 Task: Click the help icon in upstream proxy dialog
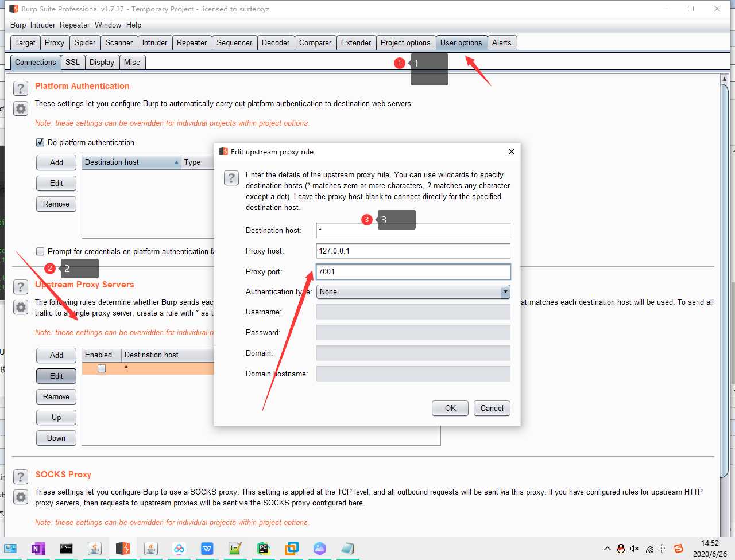point(231,178)
